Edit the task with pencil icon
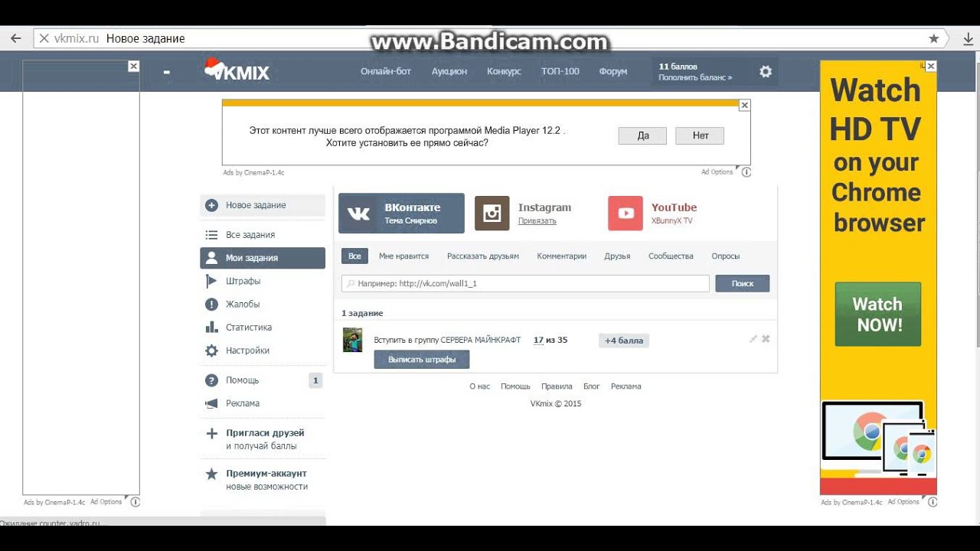Screen dimensions: 980x551 pos(753,339)
